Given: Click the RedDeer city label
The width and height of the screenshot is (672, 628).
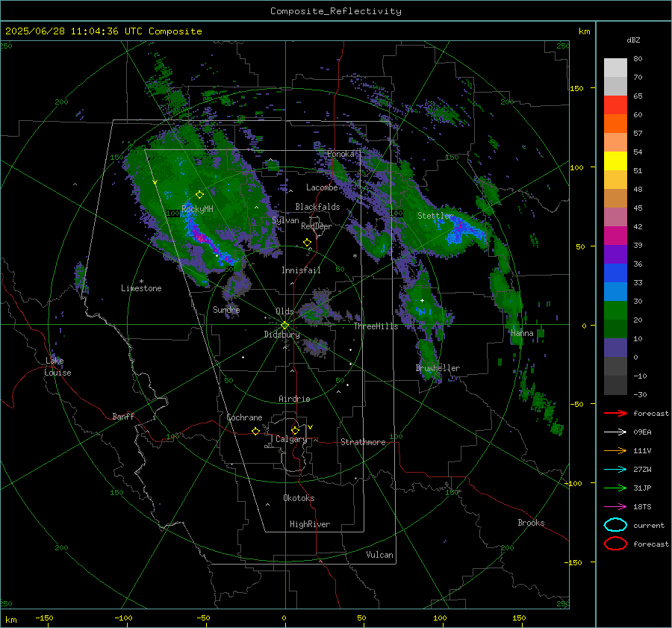Looking at the screenshot, I should 317,226.
